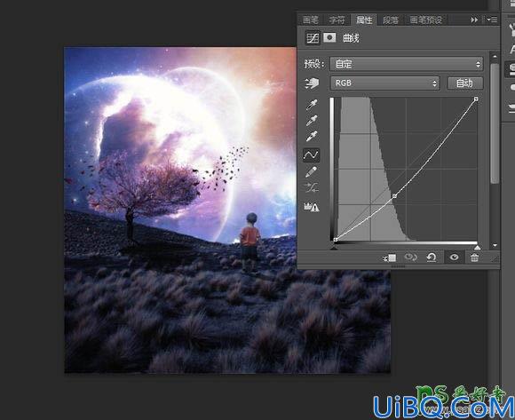The image size is (515, 420).
Task: Switch to the 画笔 tab
Action: coord(311,20)
